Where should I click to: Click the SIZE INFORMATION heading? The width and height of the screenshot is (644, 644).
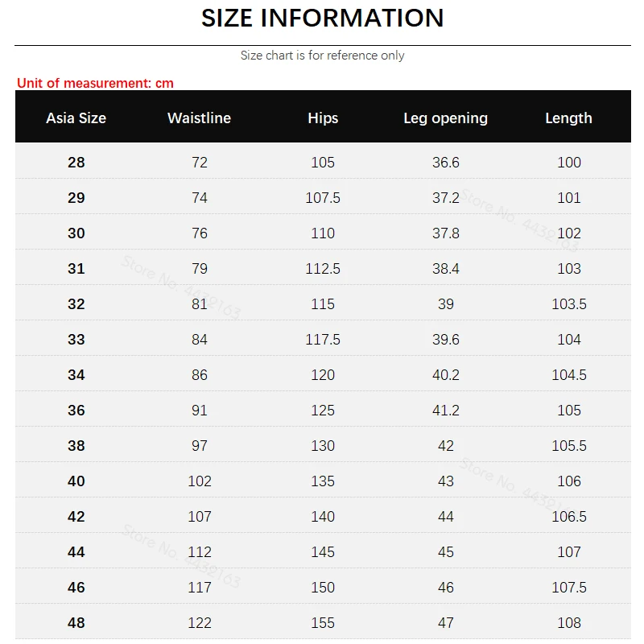pos(323,18)
